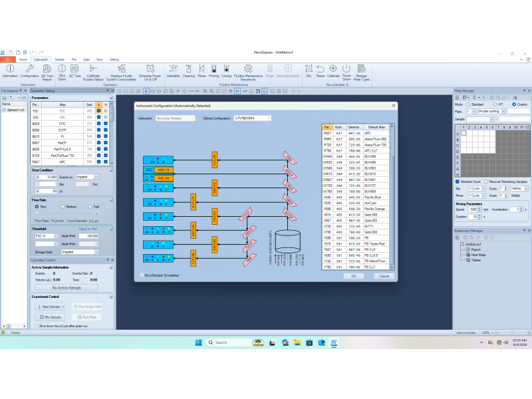Click the NovoSampler Q Mix icon

pyautogui.click(x=309, y=71)
